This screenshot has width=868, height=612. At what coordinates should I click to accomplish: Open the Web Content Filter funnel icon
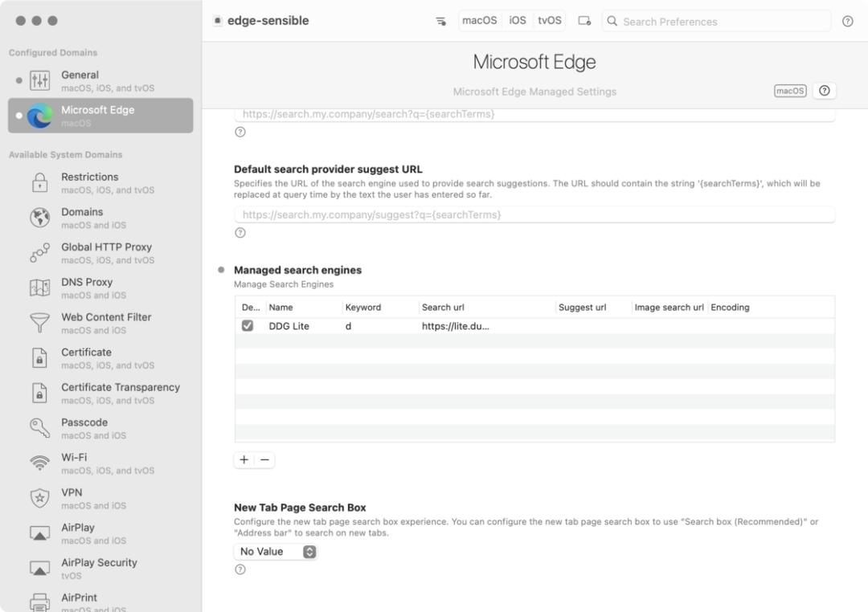tap(40, 323)
